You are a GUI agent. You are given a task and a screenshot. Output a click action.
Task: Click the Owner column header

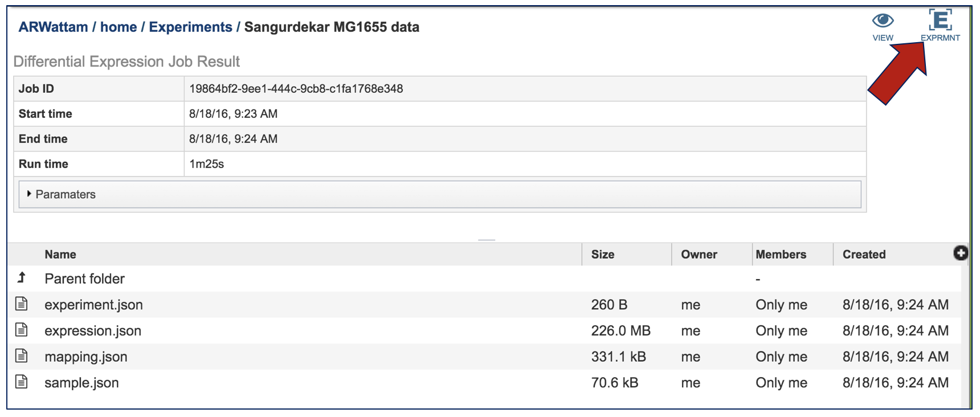pos(699,255)
